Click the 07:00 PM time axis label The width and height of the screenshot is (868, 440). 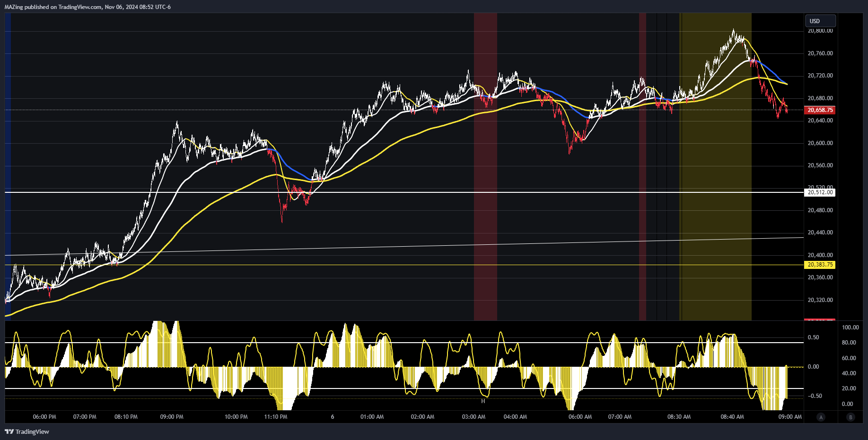85,417
